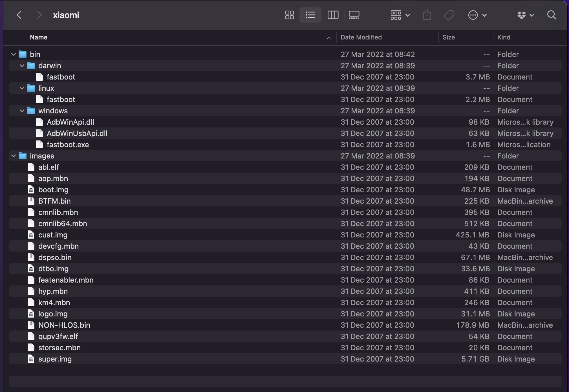Sort by Size column header
The image size is (569, 392).
(x=449, y=37)
